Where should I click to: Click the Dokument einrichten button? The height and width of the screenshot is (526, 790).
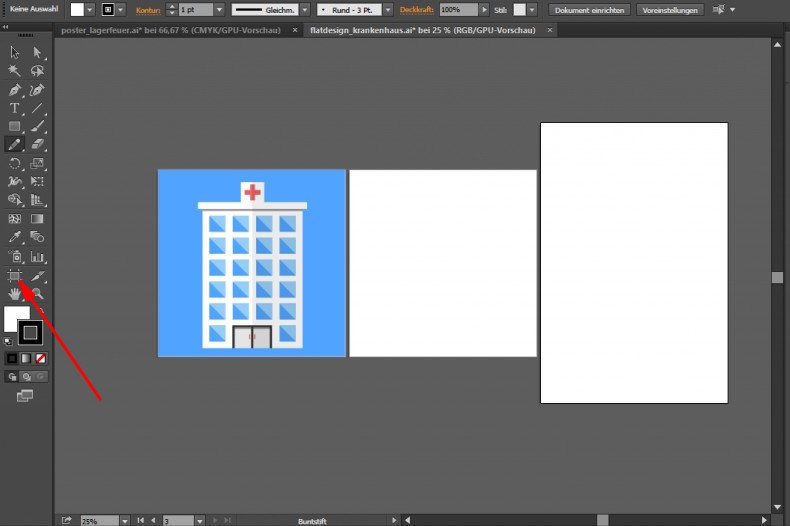pyautogui.click(x=589, y=9)
